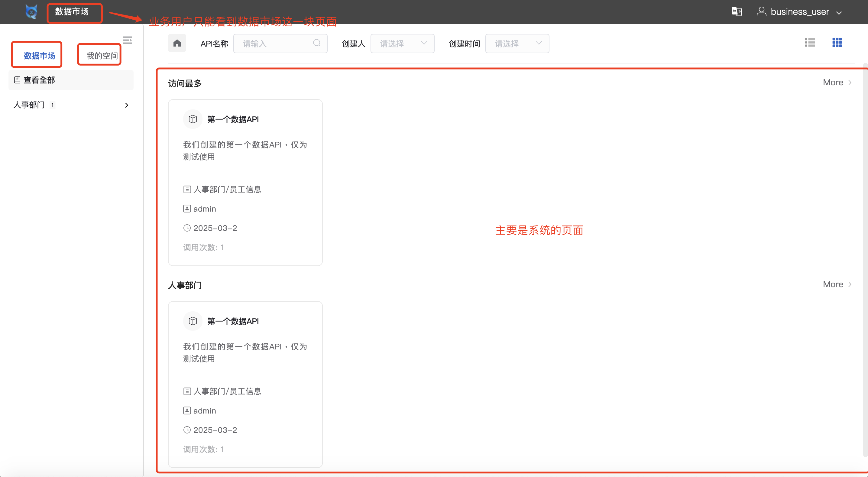The image size is (868, 477).
Task: Click 调用次数: 1 in 访问最多 card
Action: click(x=203, y=248)
